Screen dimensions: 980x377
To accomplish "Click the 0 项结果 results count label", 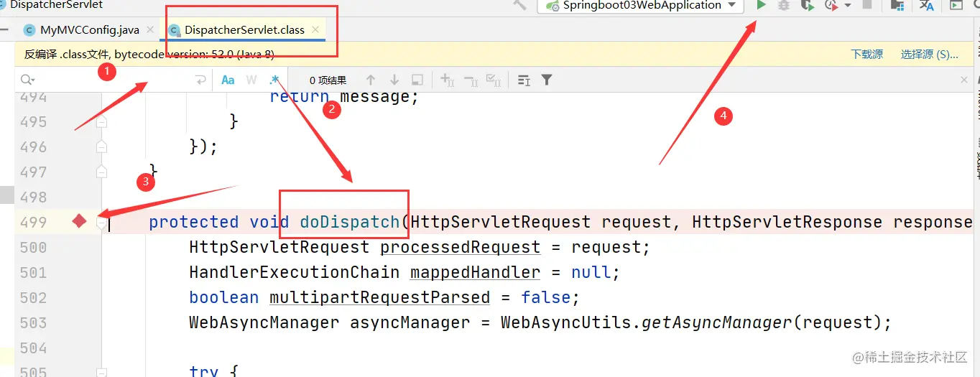I will pyautogui.click(x=328, y=80).
